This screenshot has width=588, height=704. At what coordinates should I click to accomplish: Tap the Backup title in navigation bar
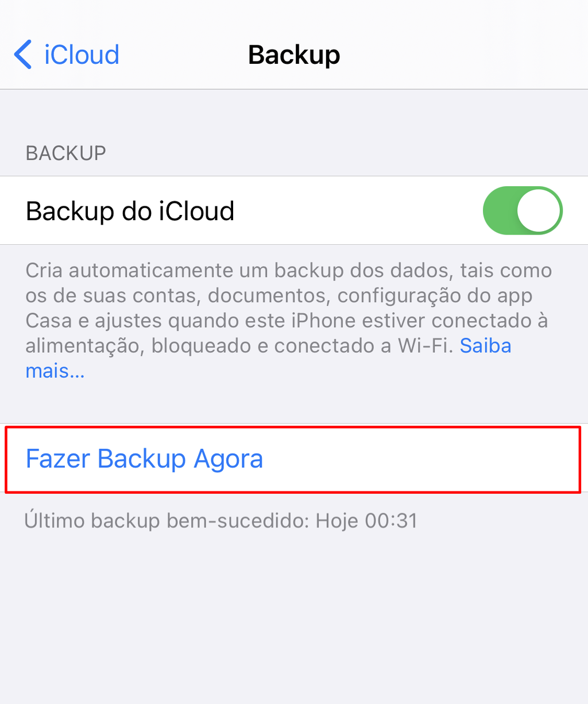tap(294, 55)
